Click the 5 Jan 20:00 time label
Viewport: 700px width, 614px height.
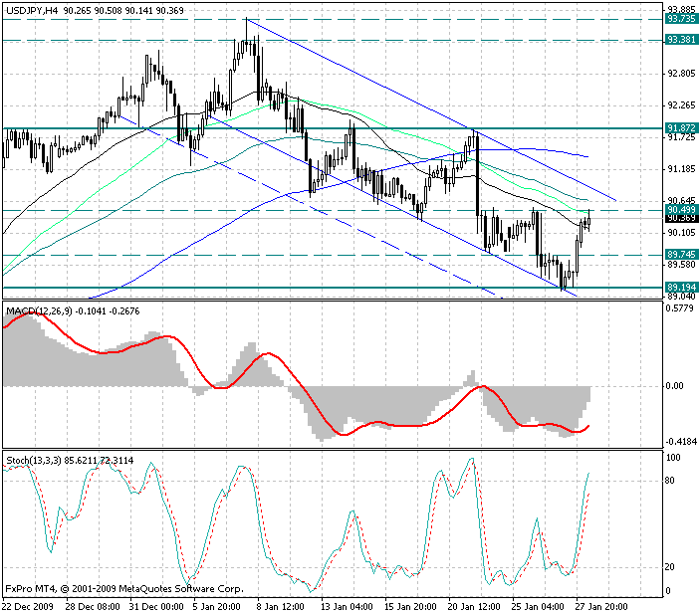click(x=217, y=607)
